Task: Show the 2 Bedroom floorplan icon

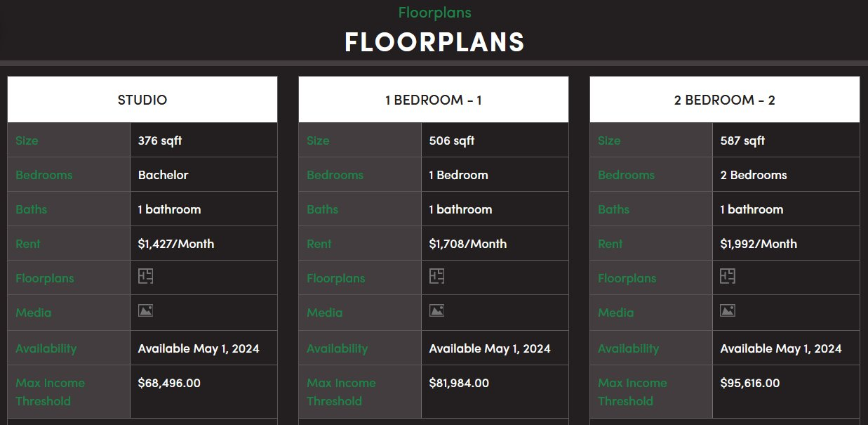Action: [x=728, y=277]
